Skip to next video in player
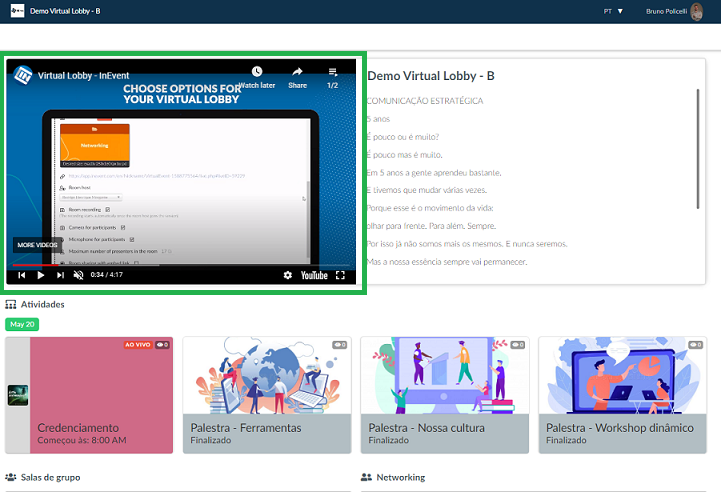This screenshot has height=492, width=721. tap(60, 275)
